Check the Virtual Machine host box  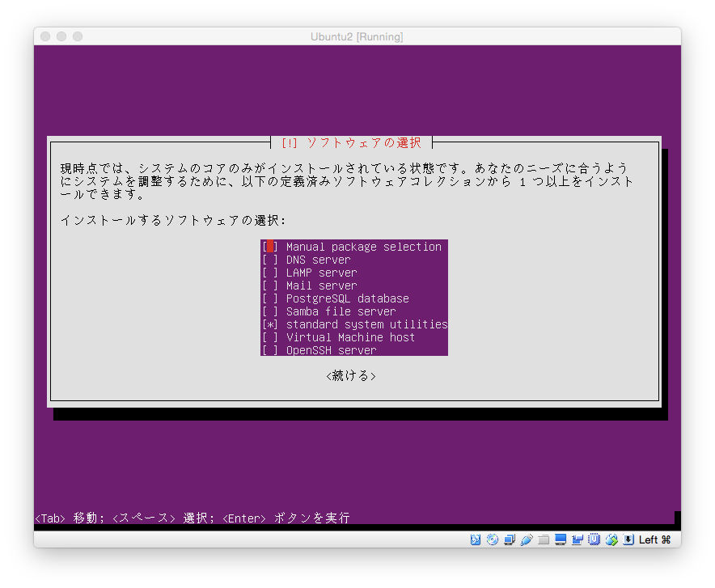pyautogui.click(x=270, y=338)
